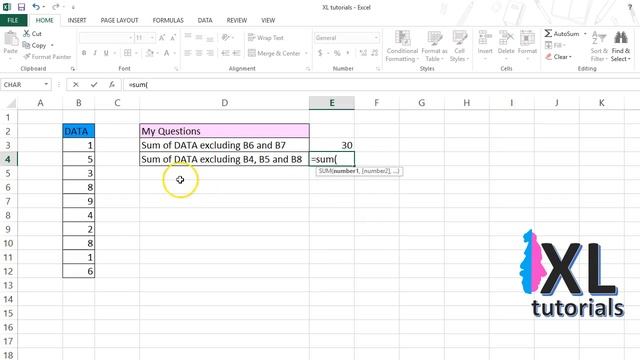The width and height of the screenshot is (640, 360).
Task: Open the Clipboard dialog launcher
Action: coord(73,69)
